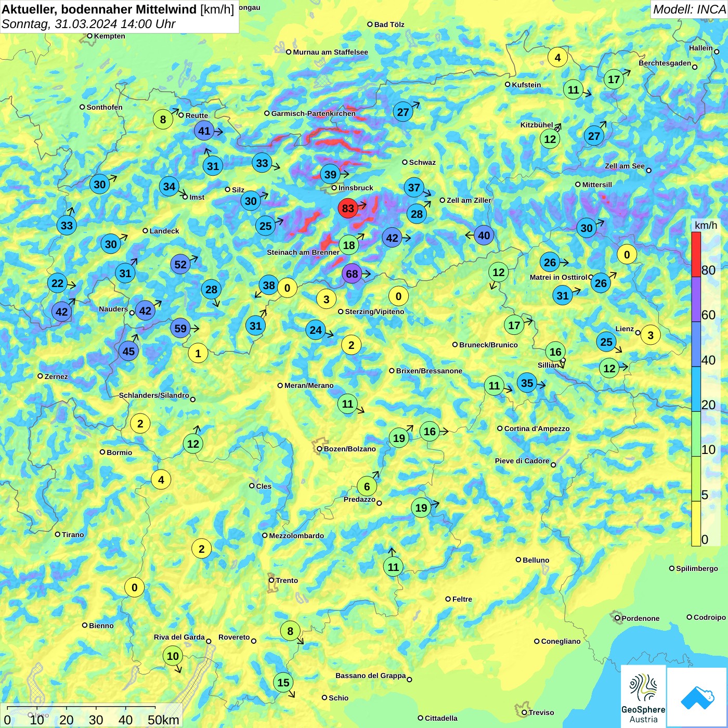Select the purple legend band between 60 and 80
Screen dimensions: 728x728
(696, 299)
